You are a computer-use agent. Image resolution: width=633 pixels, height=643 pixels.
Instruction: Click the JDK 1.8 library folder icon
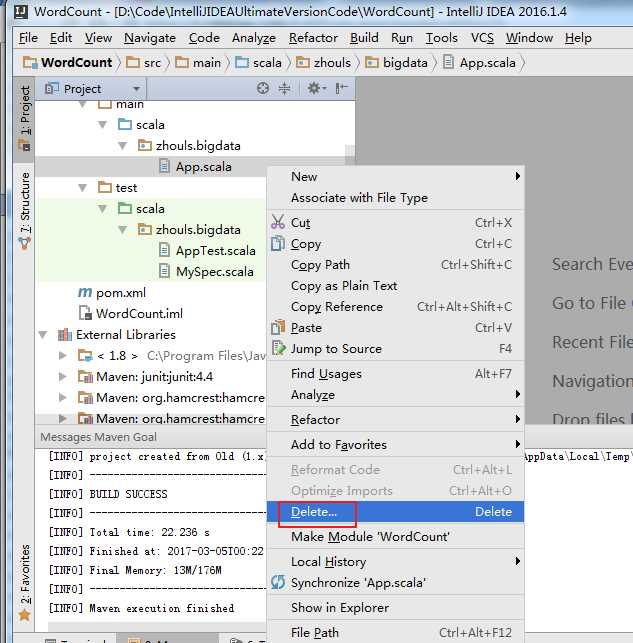(x=85, y=355)
